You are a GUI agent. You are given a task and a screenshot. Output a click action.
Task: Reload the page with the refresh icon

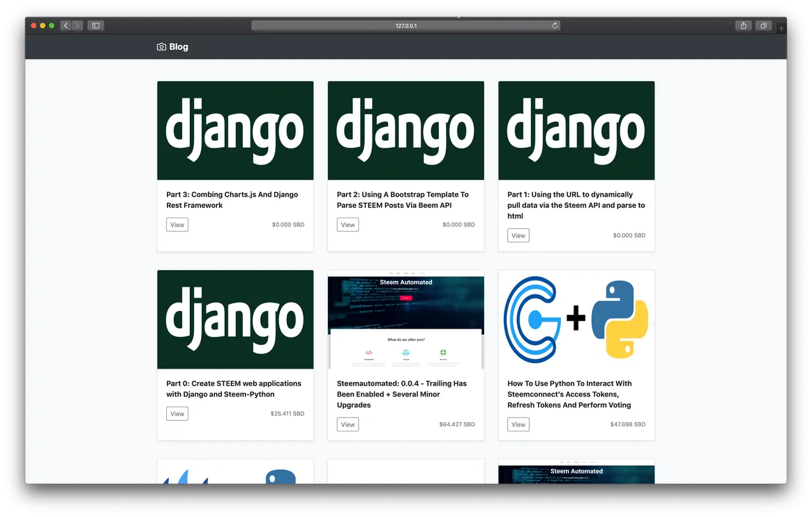click(555, 26)
